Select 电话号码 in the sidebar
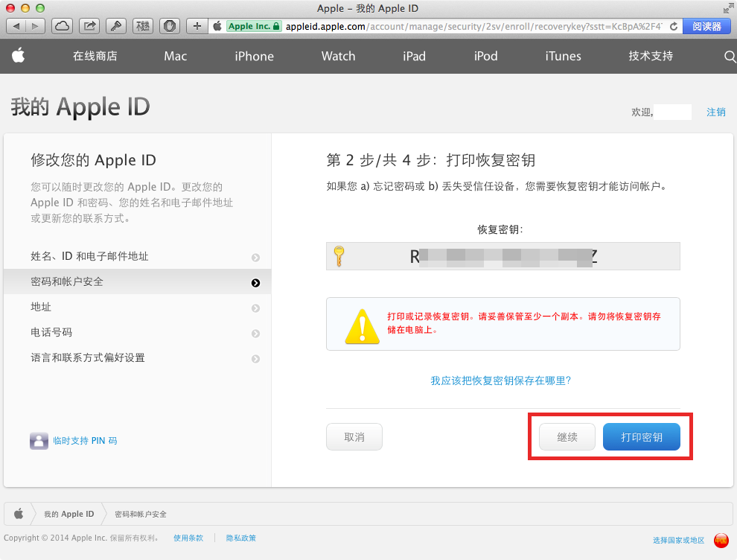This screenshot has height=560, width=737. [x=137, y=332]
